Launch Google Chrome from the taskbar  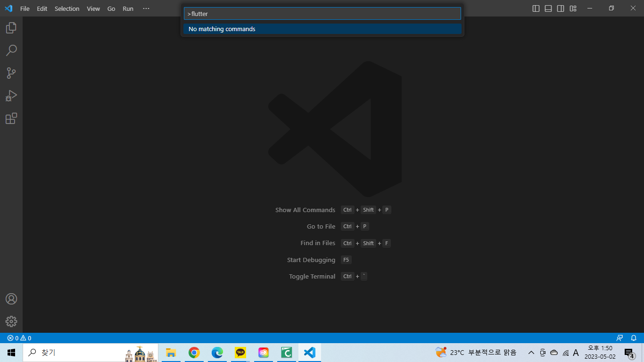point(194,353)
